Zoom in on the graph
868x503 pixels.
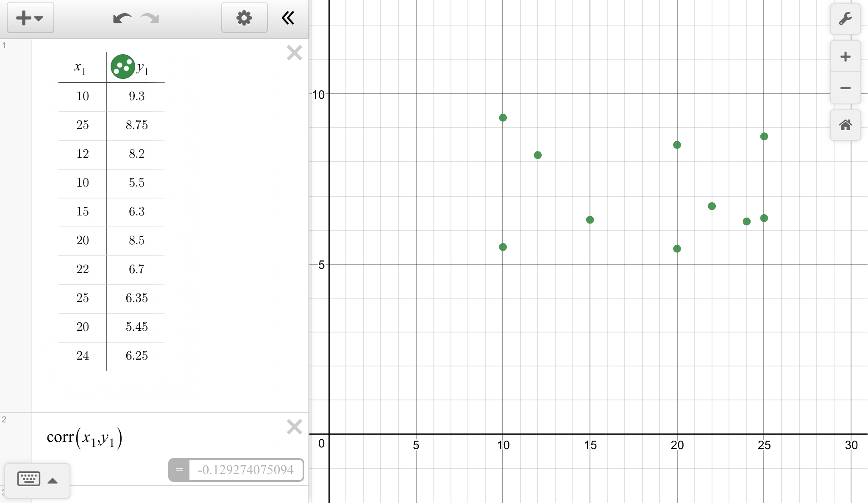tap(845, 56)
